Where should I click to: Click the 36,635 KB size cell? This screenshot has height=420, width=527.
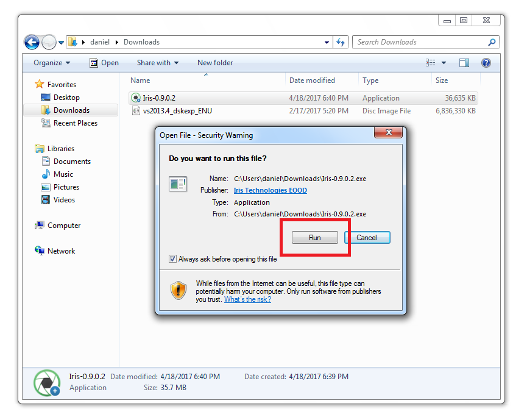click(x=460, y=98)
